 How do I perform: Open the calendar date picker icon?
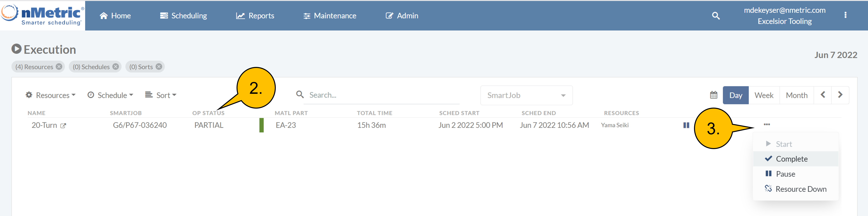[x=713, y=95]
